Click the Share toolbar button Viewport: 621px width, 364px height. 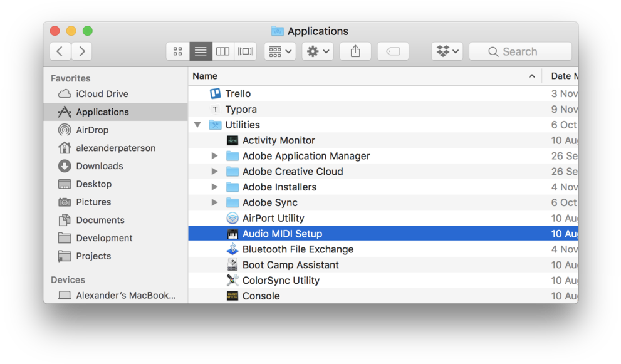[355, 51]
